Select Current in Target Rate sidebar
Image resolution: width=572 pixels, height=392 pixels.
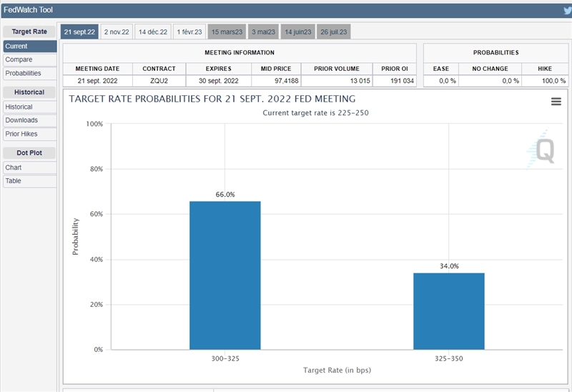pos(29,46)
